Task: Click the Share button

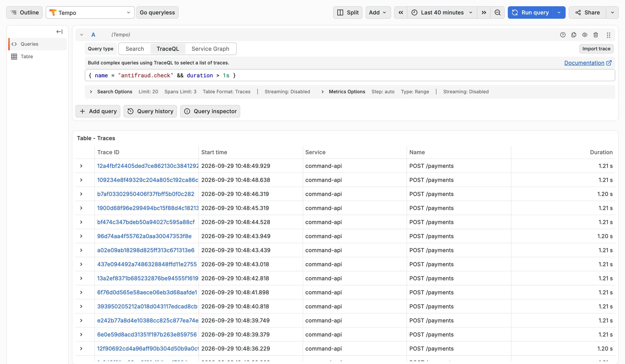Action: 587,12
